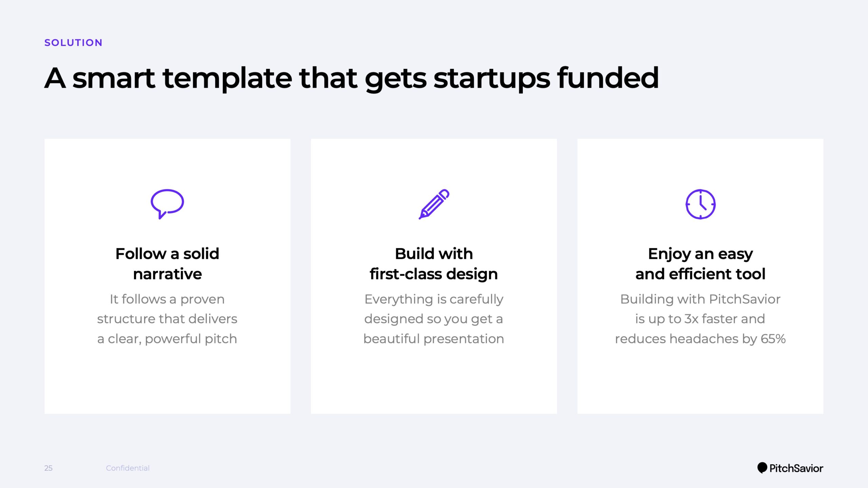
Task: Click the page number 25
Action: [48, 468]
